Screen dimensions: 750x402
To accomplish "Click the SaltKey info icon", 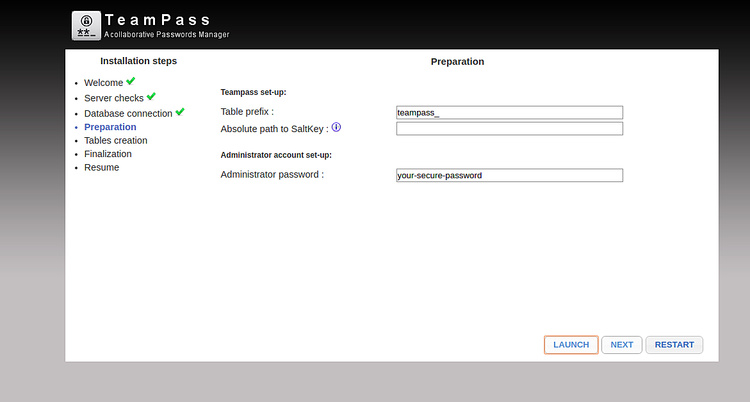I will (x=337, y=127).
